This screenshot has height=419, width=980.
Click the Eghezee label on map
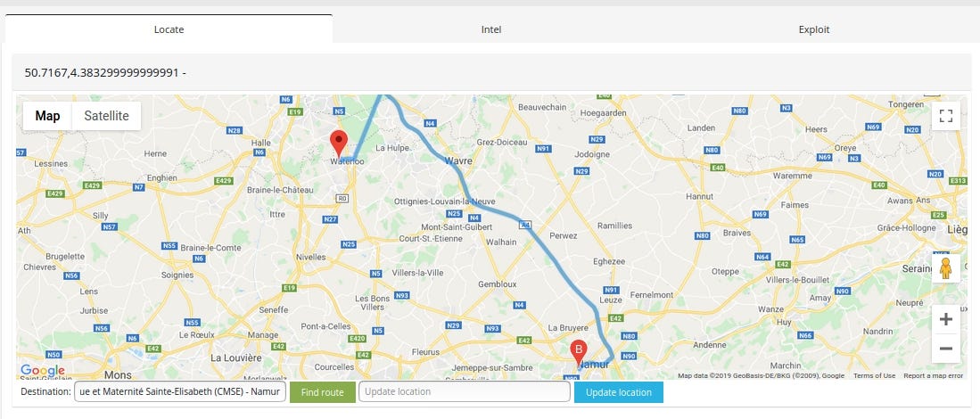(x=609, y=261)
